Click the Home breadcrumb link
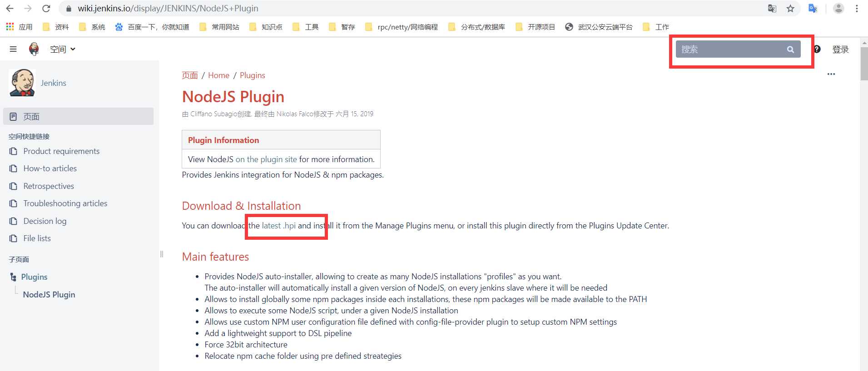The image size is (868, 371). click(x=218, y=75)
